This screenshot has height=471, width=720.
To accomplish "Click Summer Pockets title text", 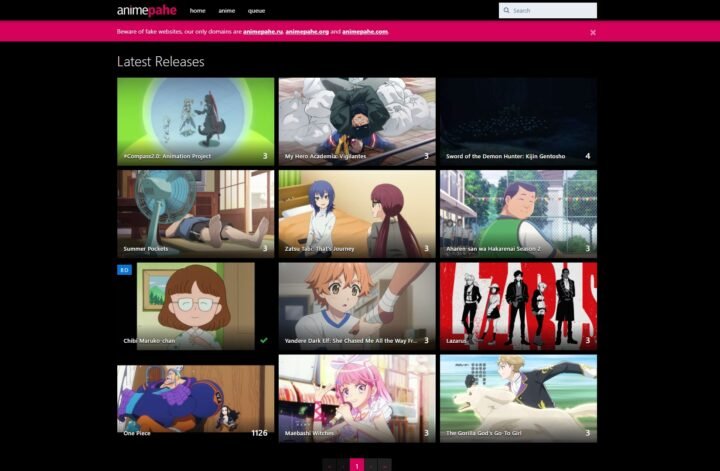I will [x=146, y=248].
